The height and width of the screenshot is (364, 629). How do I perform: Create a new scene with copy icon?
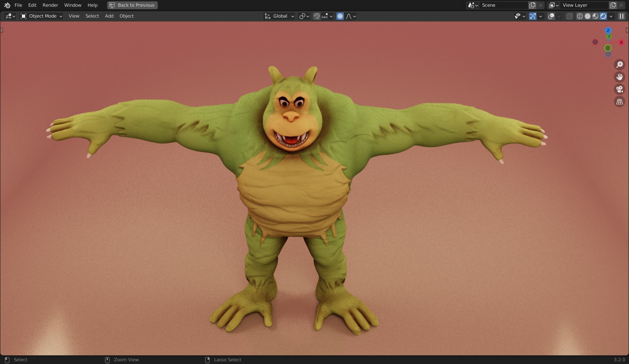pyautogui.click(x=532, y=5)
